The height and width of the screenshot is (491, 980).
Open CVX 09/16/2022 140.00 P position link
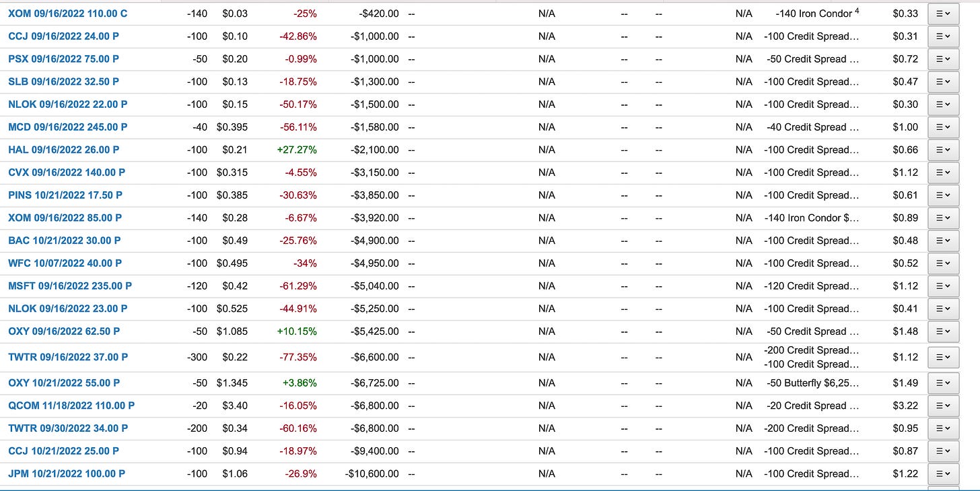(x=67, y=172)
